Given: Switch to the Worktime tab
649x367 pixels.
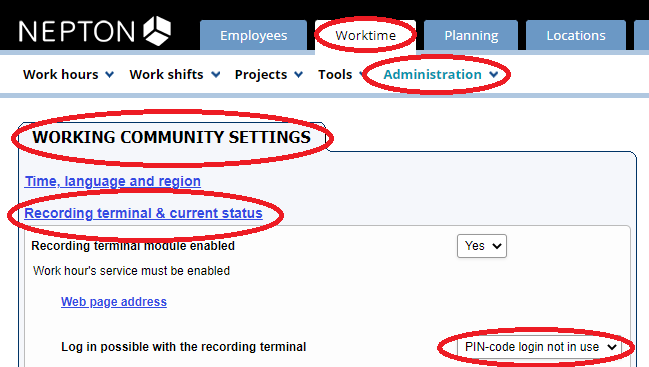Looking at the screenshot, I should 365,36.
